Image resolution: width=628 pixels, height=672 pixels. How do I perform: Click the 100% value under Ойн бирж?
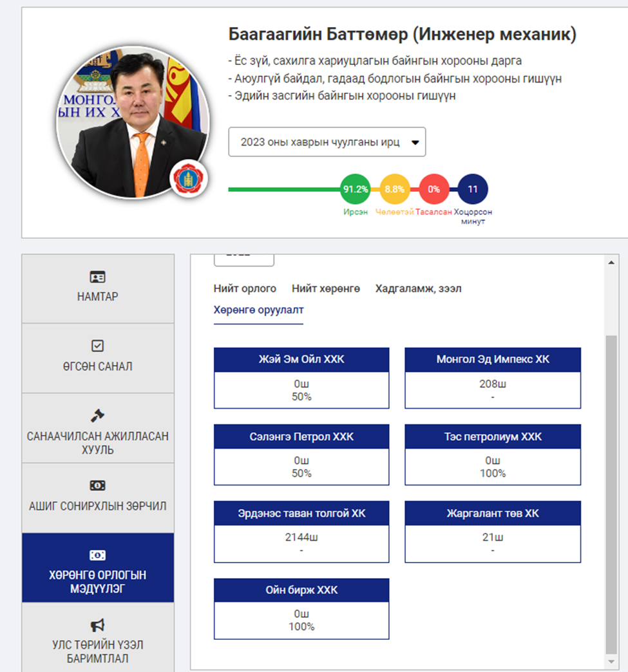301,626
